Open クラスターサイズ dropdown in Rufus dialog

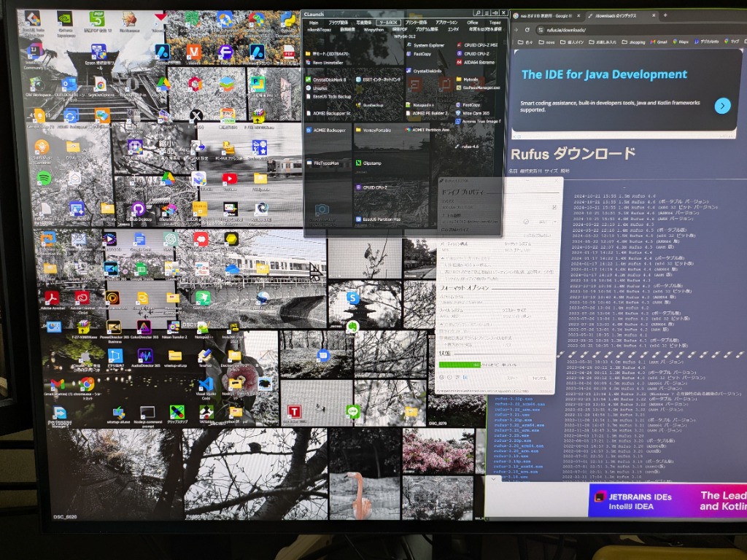[x=528, y=316]
